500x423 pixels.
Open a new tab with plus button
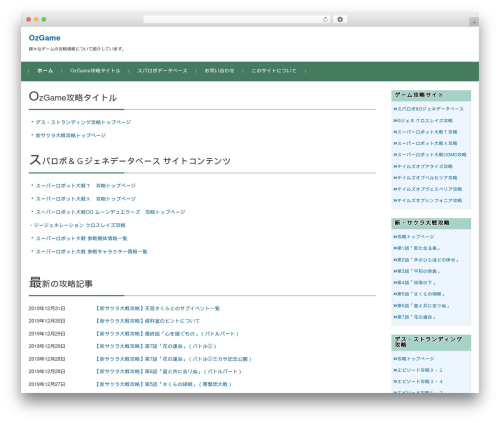474,22
